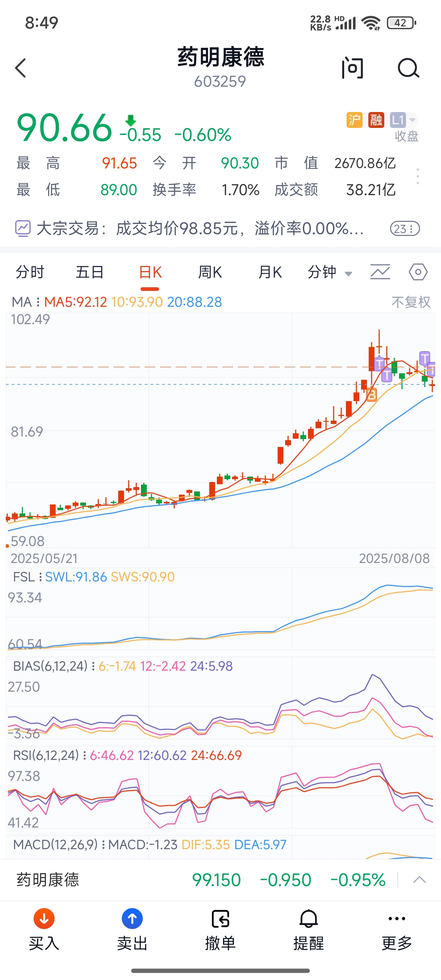Open the three-dot more stats menu
441x980 pixels.
418,176
